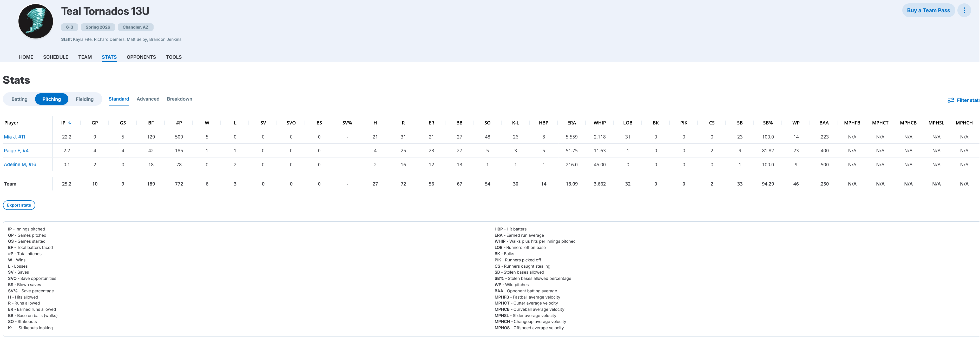Open the Breakdown stats tab

tap(179, 99)
